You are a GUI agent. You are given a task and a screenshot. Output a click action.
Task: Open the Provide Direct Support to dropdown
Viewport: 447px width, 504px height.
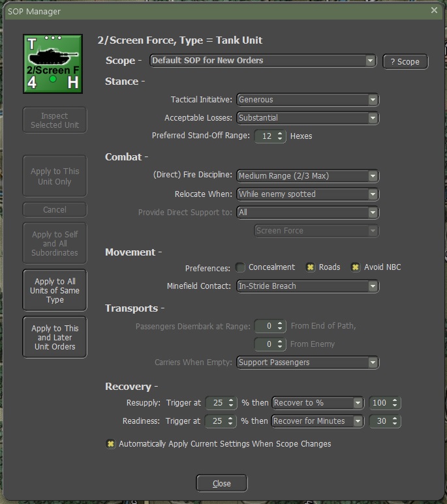click(308, 213)
